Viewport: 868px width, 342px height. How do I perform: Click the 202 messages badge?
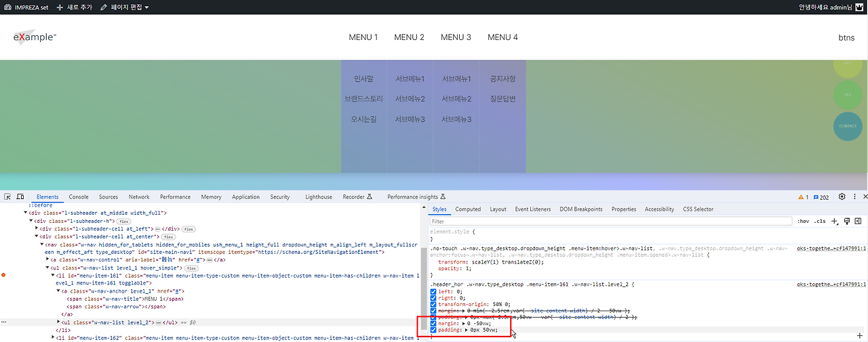[x=821, y=197]
